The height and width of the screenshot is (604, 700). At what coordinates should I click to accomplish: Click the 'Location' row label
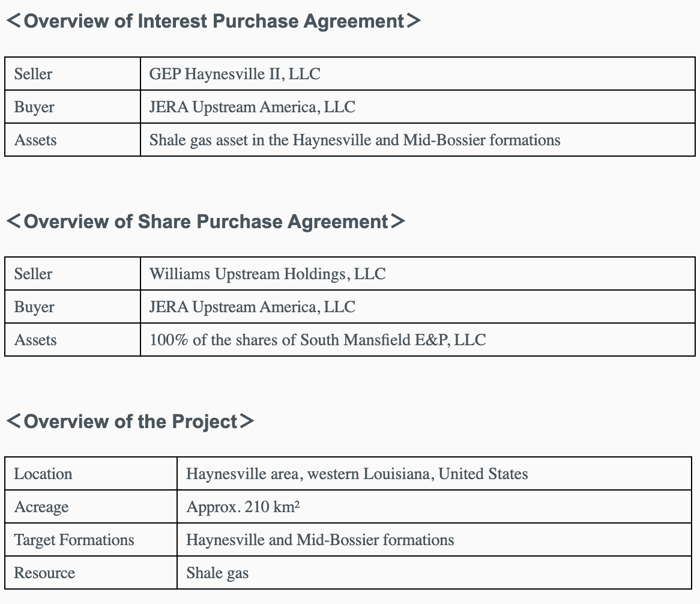43,474
